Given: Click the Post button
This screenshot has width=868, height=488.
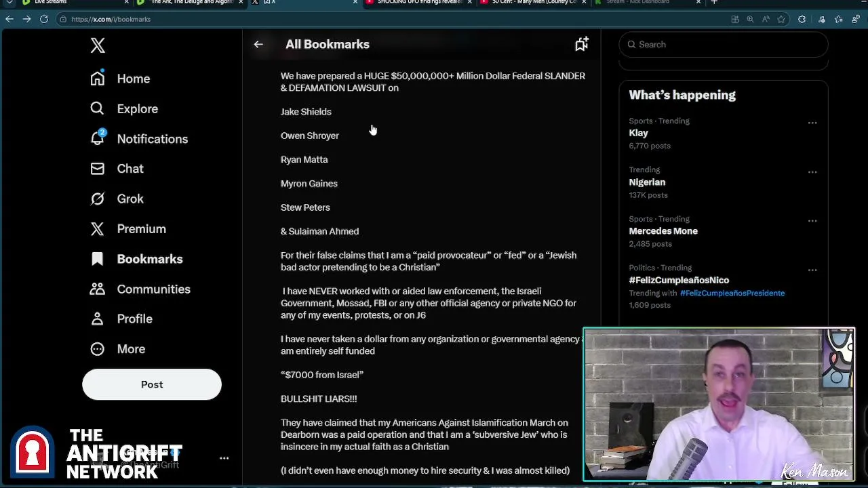Looking at the screenshot, I should click(x=152, y=384).
